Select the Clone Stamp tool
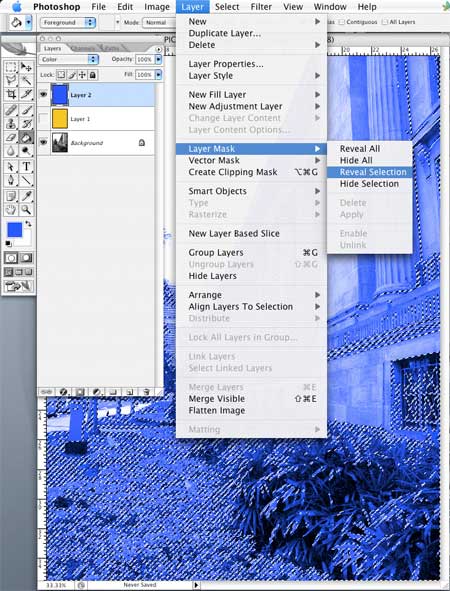Image resolution: width=450 pixels, height=591 pixels. coord(11,124)
